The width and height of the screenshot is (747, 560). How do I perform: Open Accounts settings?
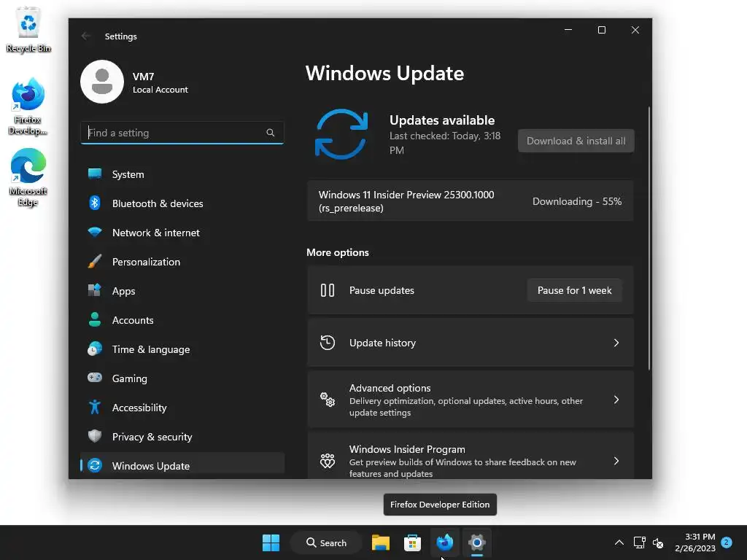tap(182, 319)
